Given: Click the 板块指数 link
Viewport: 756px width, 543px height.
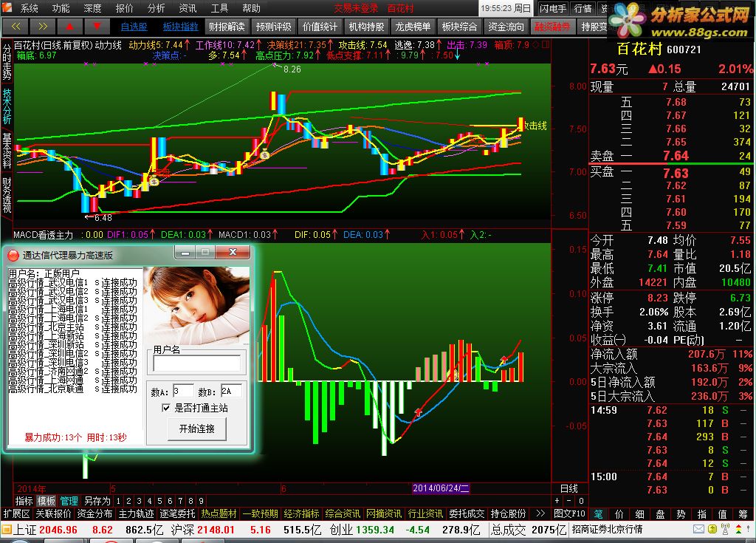Looking at the screenshot, I should 180,27.
